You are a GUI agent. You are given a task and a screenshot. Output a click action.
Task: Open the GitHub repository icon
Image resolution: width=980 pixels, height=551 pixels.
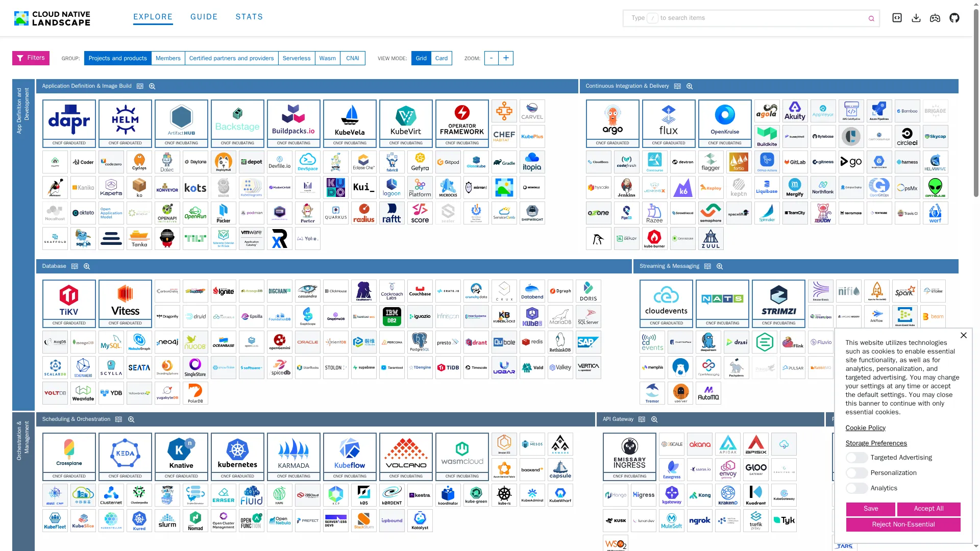pos(954,18)
